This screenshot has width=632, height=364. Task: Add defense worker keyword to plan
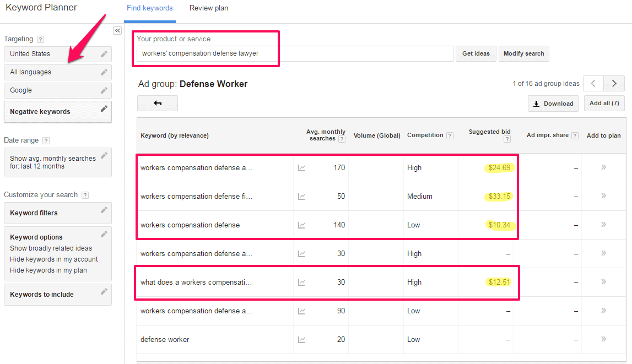click(603, 339)
